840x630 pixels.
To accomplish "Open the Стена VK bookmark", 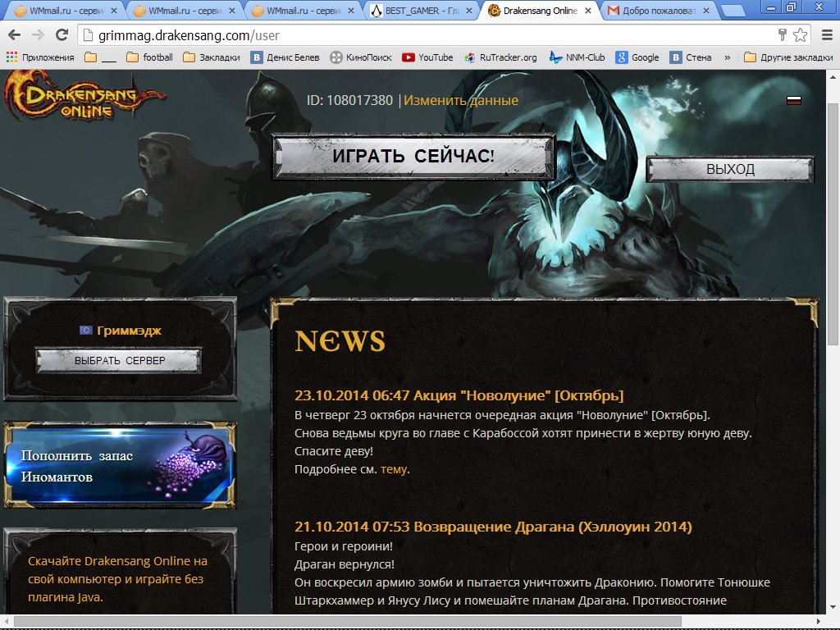I will coord(691,57).
